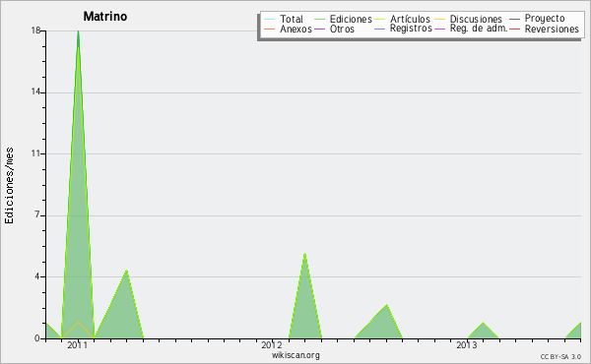Select the Artículos legend entry

click(410, 19)
